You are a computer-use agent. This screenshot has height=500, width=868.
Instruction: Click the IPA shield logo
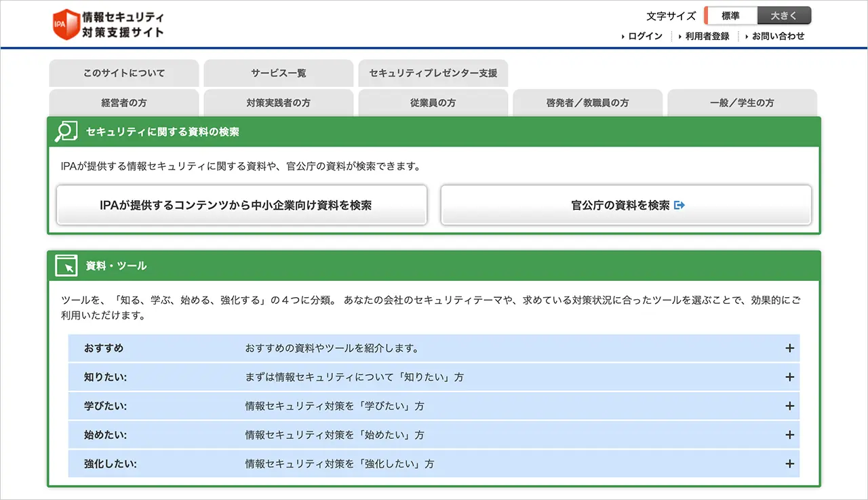click(66, 24)
